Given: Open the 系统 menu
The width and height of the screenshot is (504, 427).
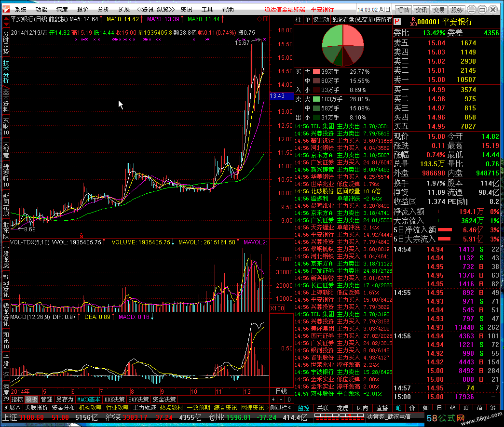Looking at the screenshot, I should tap(21, 9).
